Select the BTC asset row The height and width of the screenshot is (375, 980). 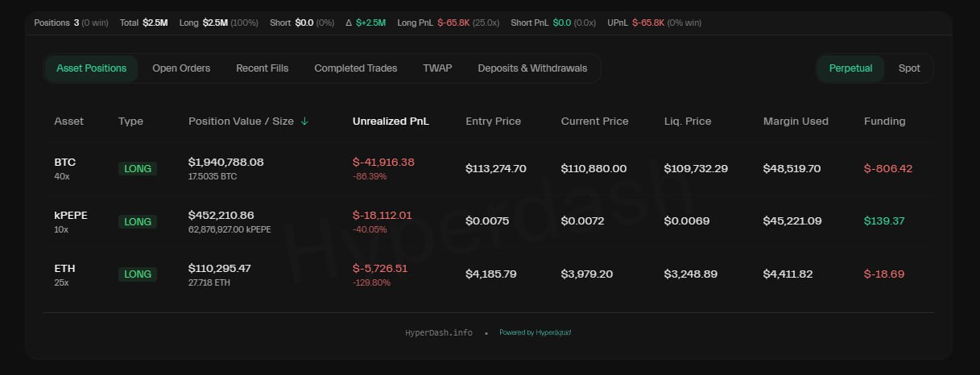65,163
